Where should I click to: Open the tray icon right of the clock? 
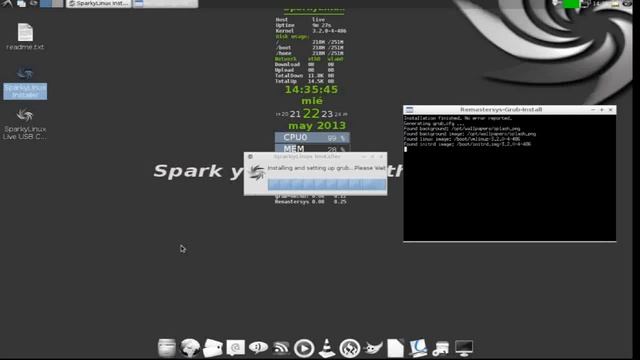click(x=615, y=4)
